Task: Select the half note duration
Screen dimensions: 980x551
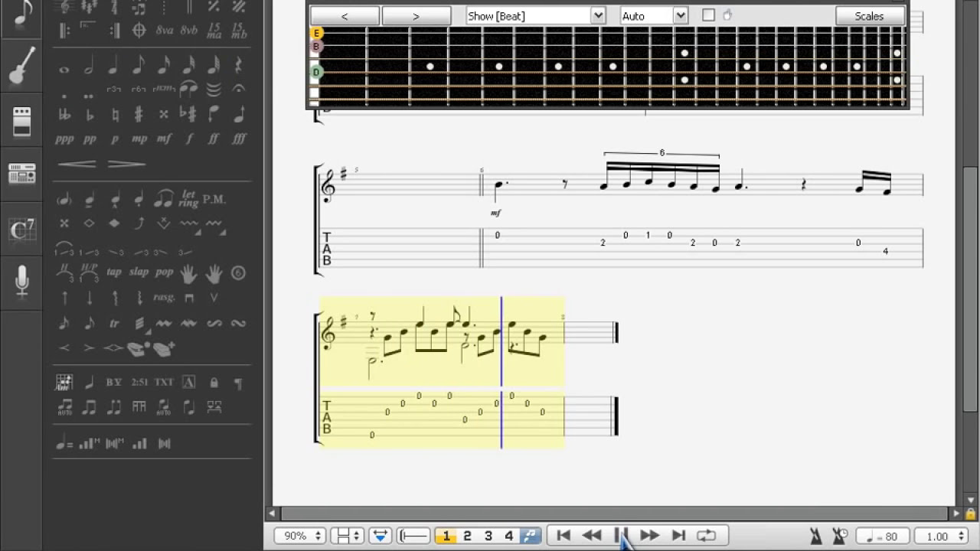Action: click(x=89, y=67)
